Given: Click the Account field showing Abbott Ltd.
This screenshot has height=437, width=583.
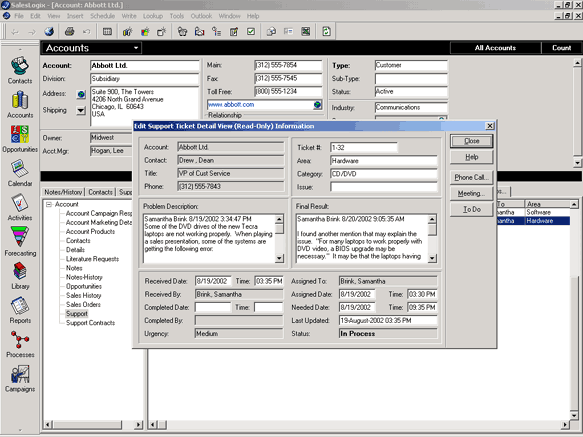Looking at the screenshot, I should point(231,147).
